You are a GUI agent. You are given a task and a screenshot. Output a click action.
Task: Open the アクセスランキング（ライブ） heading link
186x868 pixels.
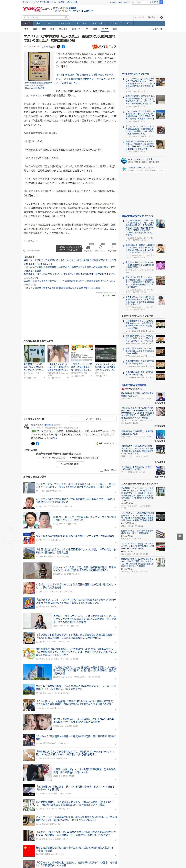pyautogui.click(x=135, y=74)
